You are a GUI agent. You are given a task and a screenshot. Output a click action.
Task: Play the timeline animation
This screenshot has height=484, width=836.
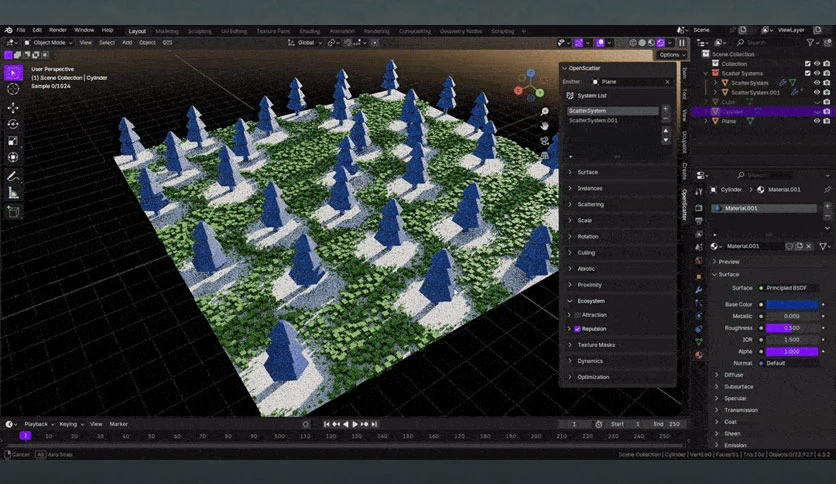coord(355,424)
